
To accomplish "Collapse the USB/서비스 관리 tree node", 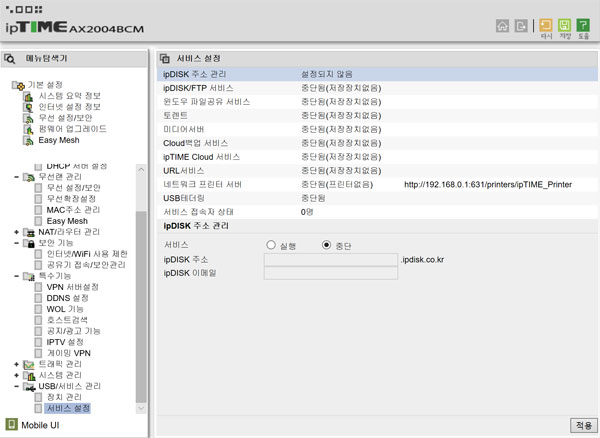I will pos(16,387).
